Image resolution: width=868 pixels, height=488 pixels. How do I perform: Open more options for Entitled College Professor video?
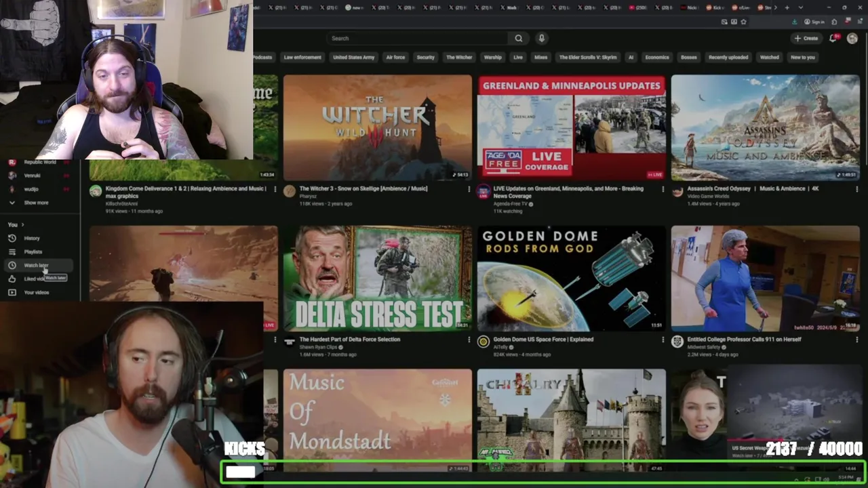point(856,340)
